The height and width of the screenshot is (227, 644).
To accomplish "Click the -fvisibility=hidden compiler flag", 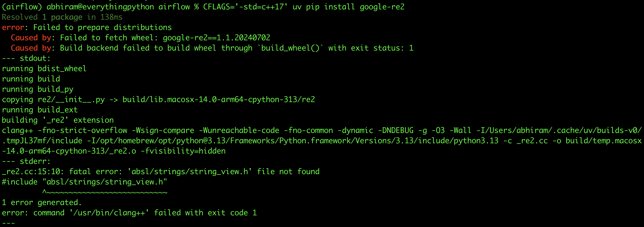I will (183, 151).
